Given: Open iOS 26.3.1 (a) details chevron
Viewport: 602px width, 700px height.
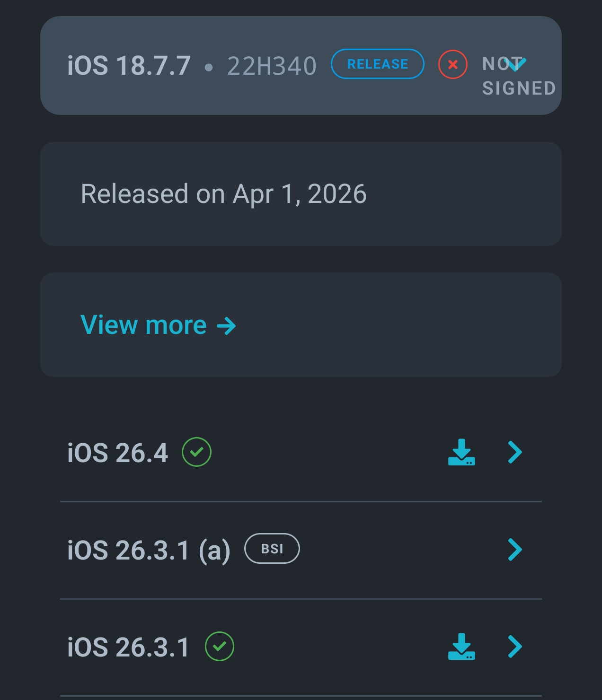Looking at the screenshot, I should point(515,550).
